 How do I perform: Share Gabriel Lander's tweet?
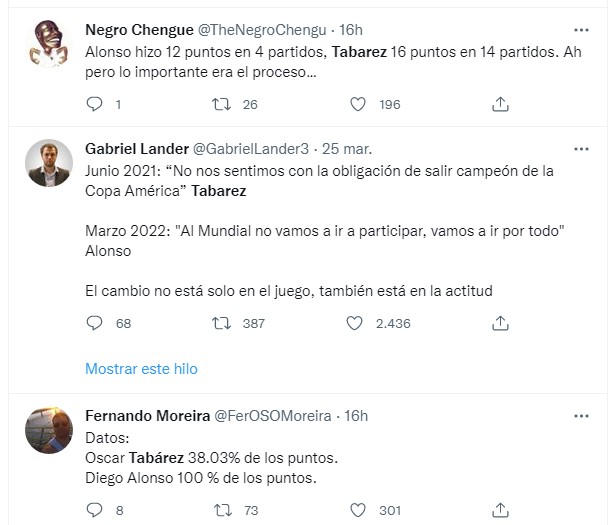tap(502, 323)
